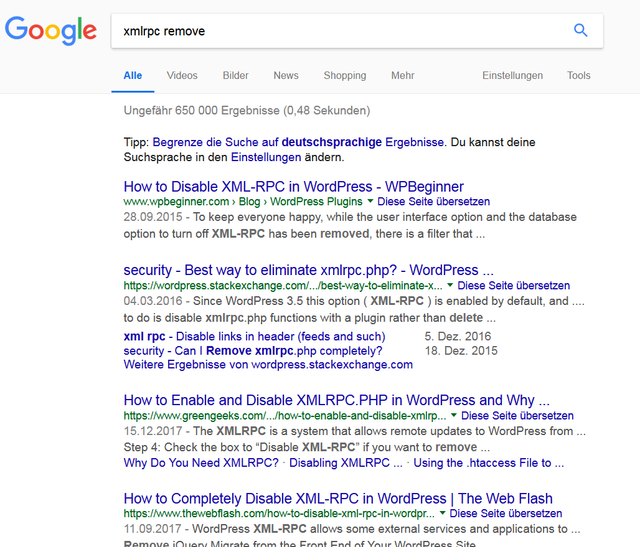Expand dropdown arrow next to wpbeginner.com URL
The image size is (640, 547).
370,201
